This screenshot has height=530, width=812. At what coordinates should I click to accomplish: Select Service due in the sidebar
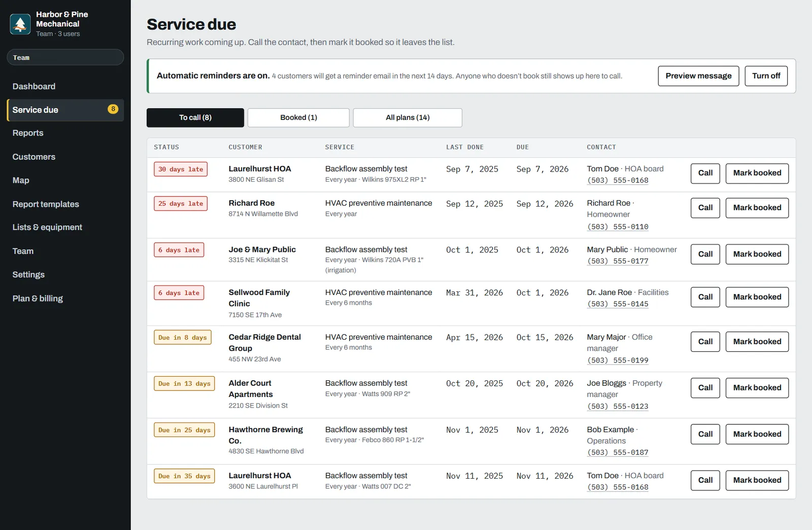65,110
